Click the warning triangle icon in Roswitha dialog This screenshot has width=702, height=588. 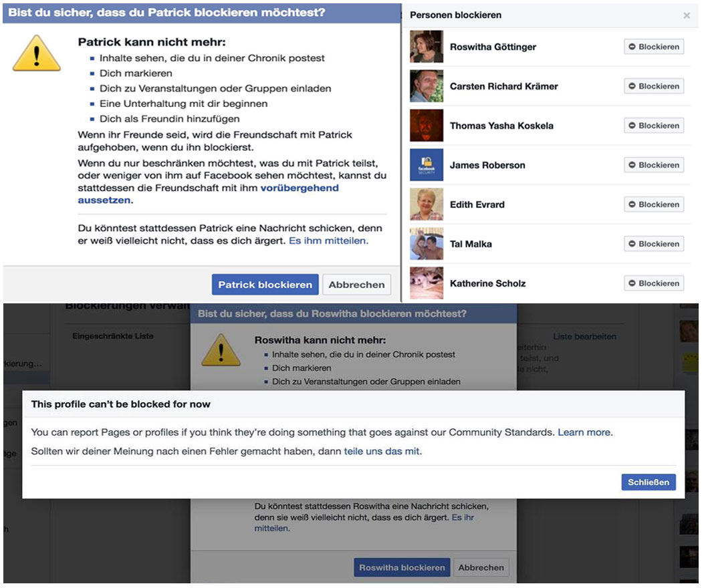tap(221, 350)
